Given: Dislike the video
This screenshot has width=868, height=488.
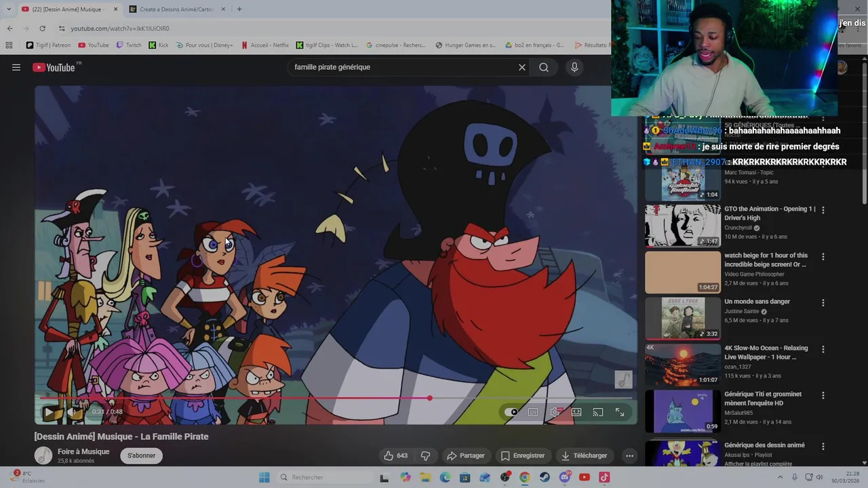Looking at the screenshot, I should (426, 455).
